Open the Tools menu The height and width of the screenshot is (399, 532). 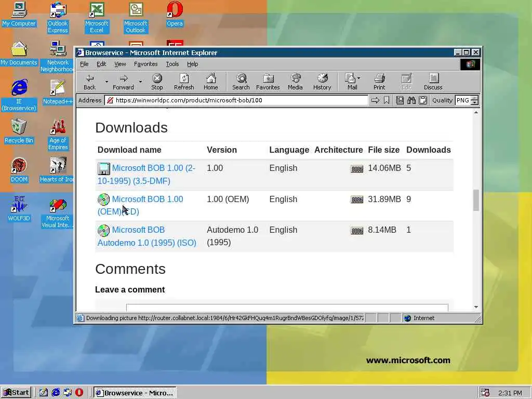(172, 64)
